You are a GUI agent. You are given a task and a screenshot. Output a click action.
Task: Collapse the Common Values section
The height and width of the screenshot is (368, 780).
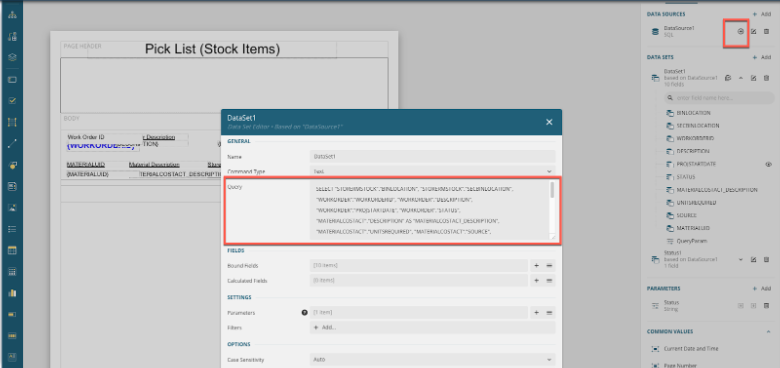[768, 332]
